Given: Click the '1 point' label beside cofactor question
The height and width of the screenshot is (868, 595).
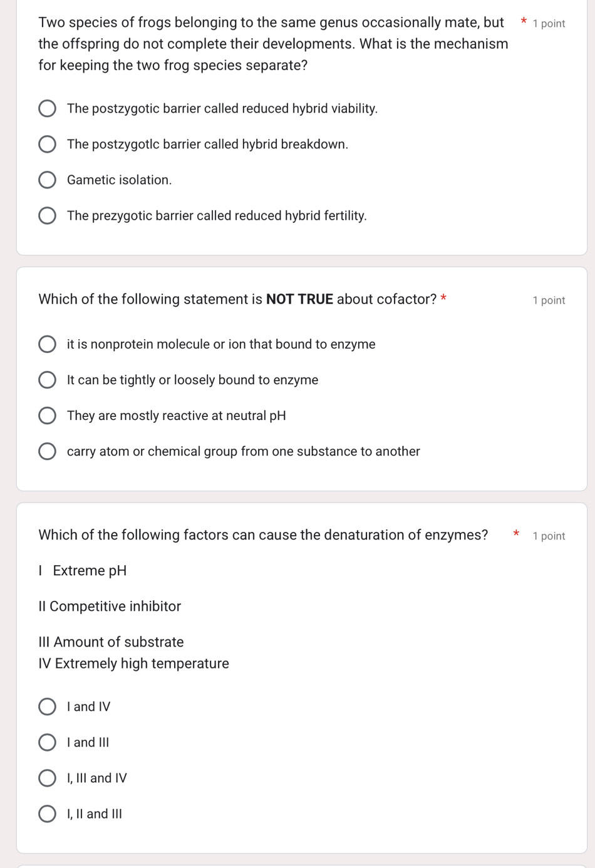Looking at the screenshot, I should click(549, 300).
